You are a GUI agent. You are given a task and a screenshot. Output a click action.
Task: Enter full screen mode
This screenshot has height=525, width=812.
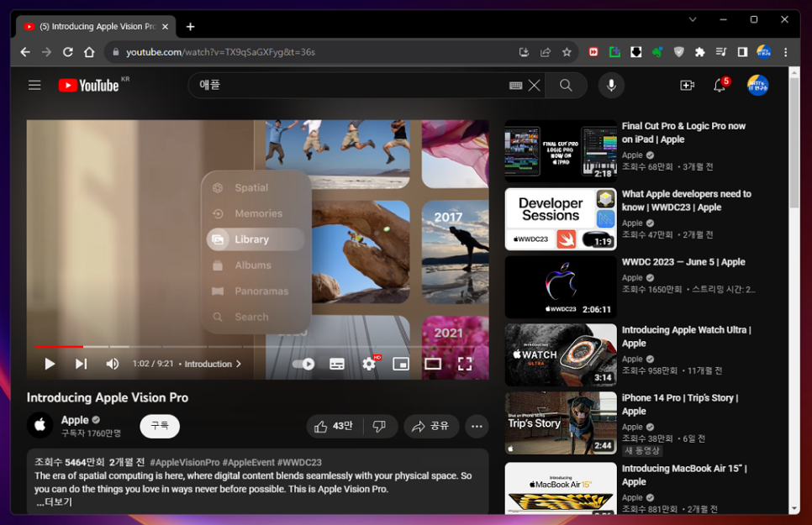(x=465, y=364)
